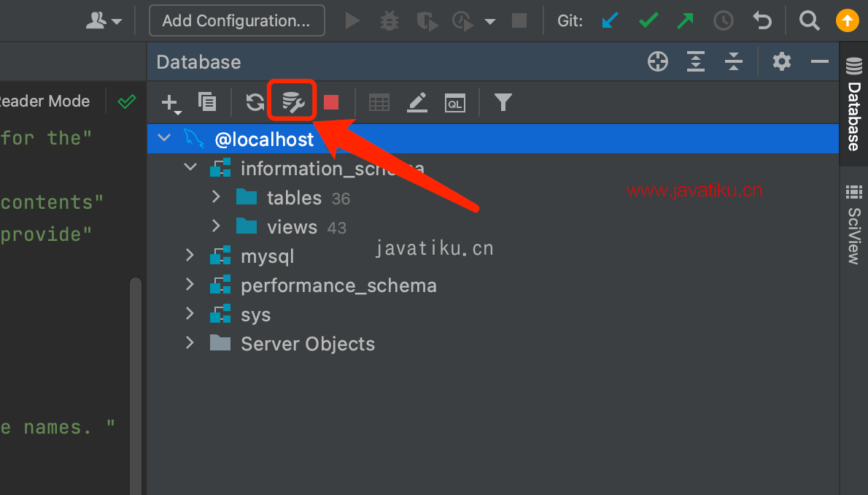Toggle Reader Mode in the editor
Viewport: 868px width, 495px height.
point(44,101)
